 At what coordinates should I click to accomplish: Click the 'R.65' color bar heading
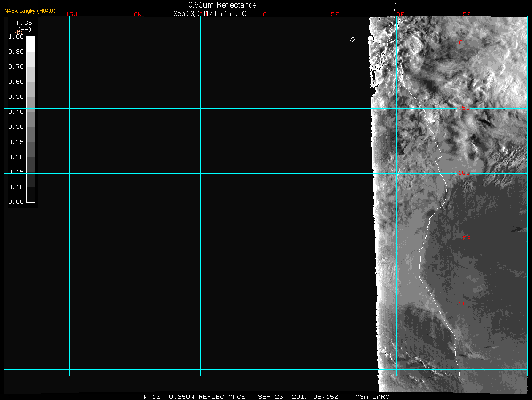click(x=24, y=23)
